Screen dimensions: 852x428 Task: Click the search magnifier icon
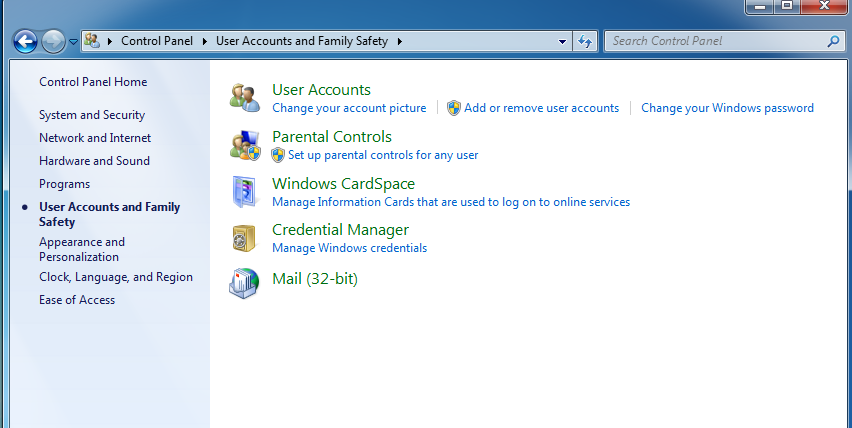(x=833, y=41)
